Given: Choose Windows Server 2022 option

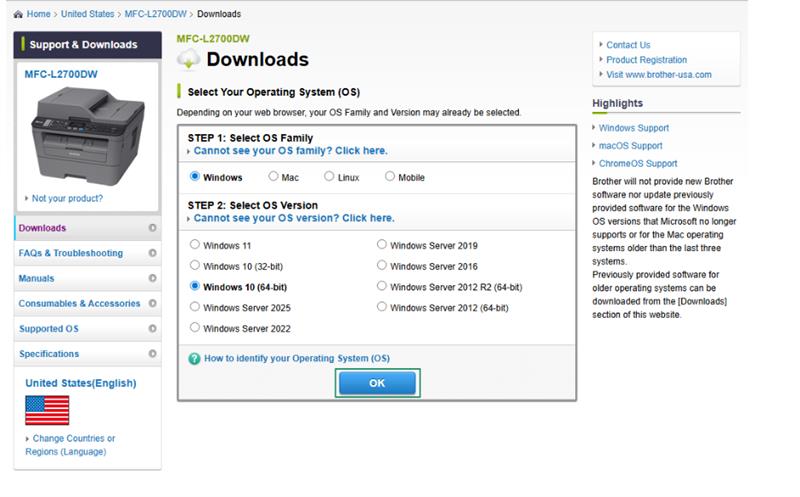Looking at the screenshot, I should [x=194, y=328].
